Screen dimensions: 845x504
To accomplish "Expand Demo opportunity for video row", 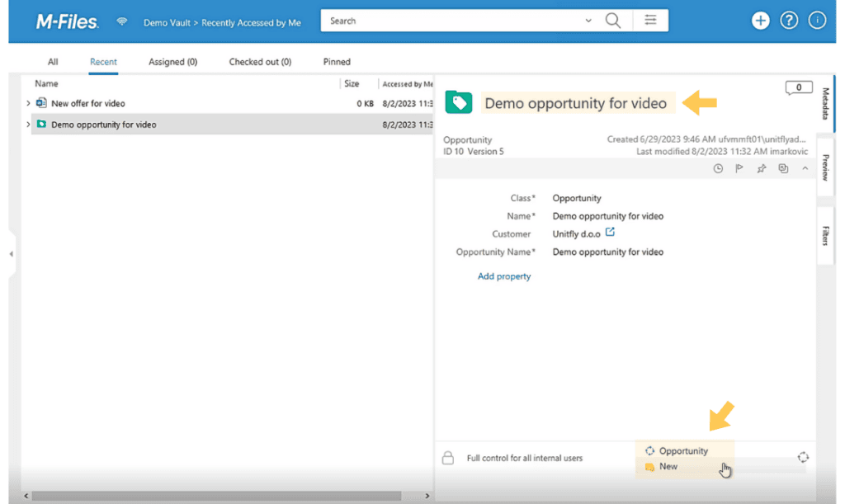I will [28, 125].
